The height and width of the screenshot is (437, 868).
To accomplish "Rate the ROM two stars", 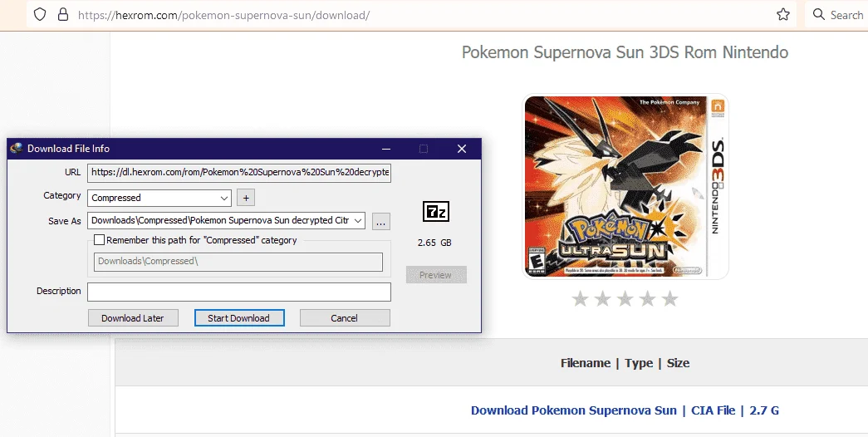I will pos(602,299).
